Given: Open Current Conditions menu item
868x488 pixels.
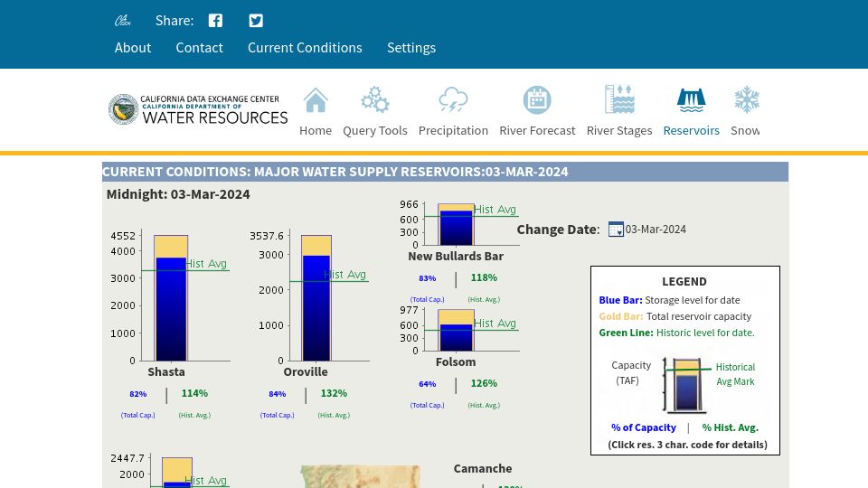Looking at the screenshot, I should (305, 48).
